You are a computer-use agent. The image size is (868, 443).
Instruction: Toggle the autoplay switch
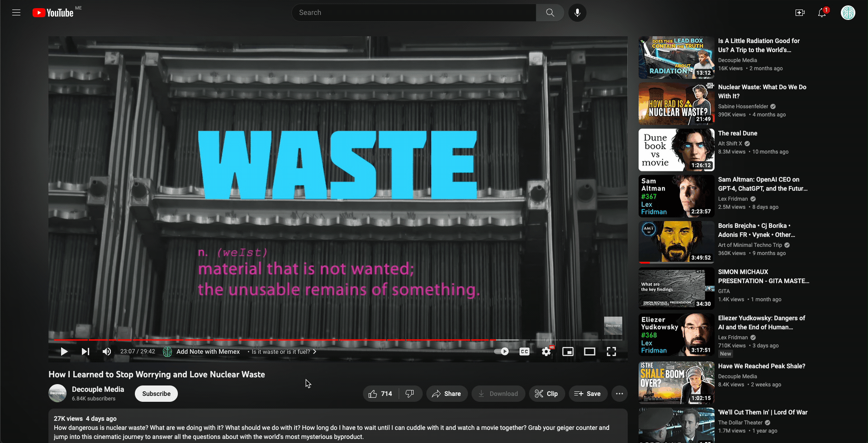click(501, 352)
